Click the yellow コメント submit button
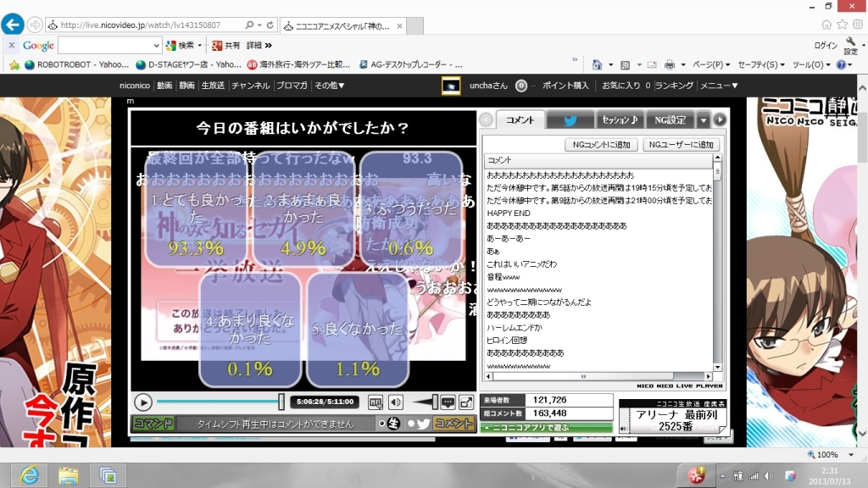 coord(453,424)
